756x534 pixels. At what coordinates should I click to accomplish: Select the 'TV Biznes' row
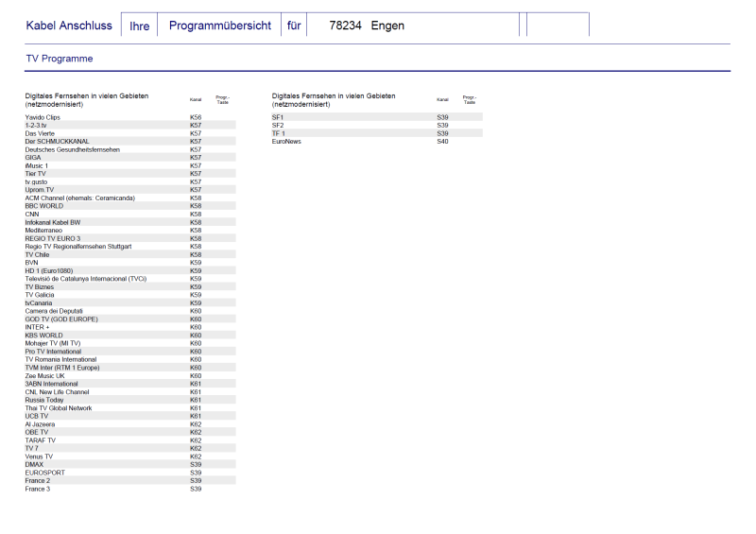(130, 287)
